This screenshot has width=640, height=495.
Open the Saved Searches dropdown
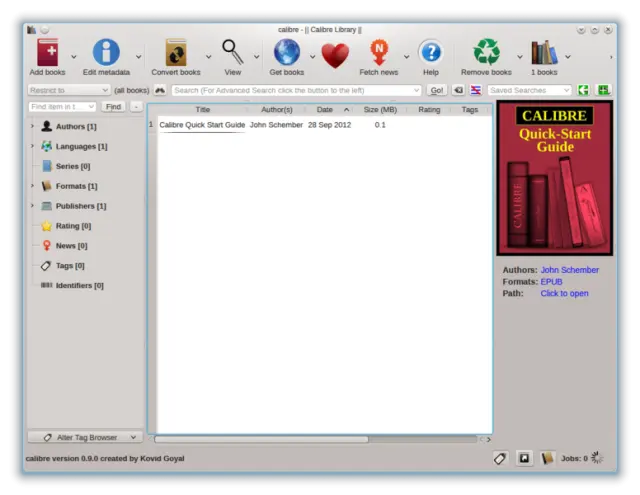pos(528,90)
